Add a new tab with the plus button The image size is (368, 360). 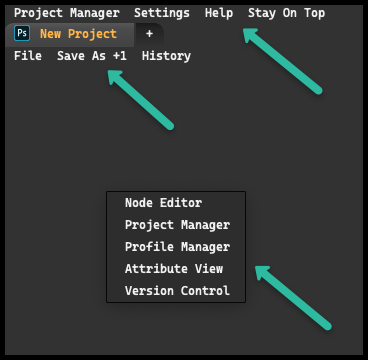click(149, 34)
